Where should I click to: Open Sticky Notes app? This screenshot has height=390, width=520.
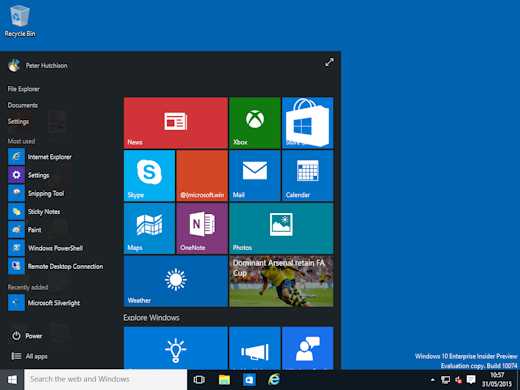[34, 212]
